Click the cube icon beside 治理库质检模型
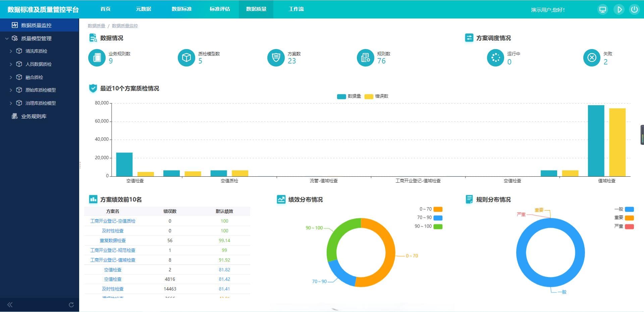This screenshot has height=312, width=644. point(19,103)
